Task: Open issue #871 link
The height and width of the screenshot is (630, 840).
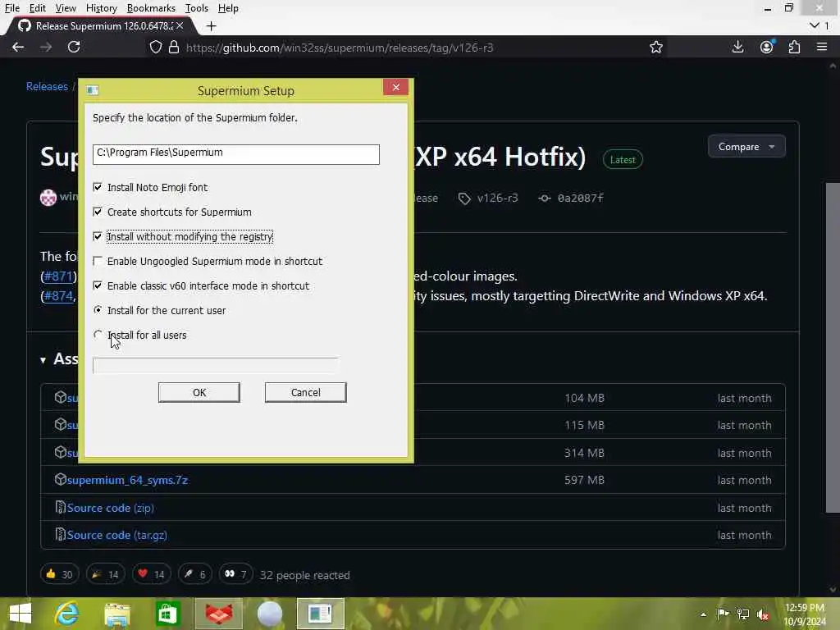Action: point(58,276)
